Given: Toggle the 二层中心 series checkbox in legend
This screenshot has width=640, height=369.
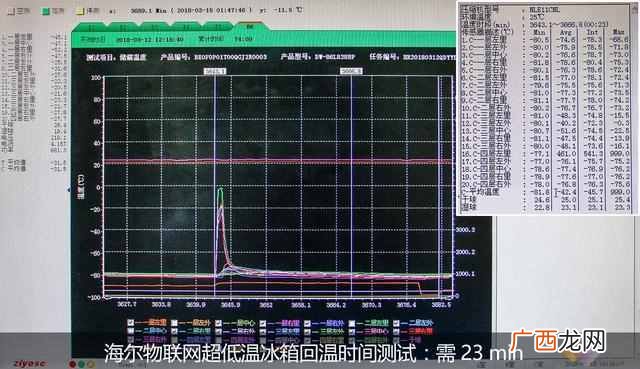Looking at the screenshot, I should [131, 331].
